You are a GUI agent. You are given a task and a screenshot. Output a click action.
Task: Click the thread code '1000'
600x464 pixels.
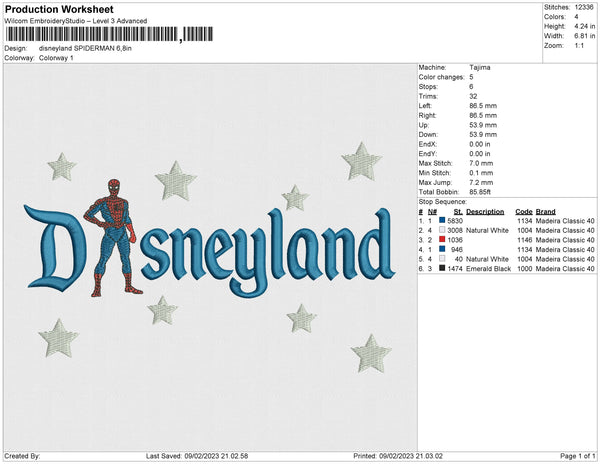tap(525, 269)
